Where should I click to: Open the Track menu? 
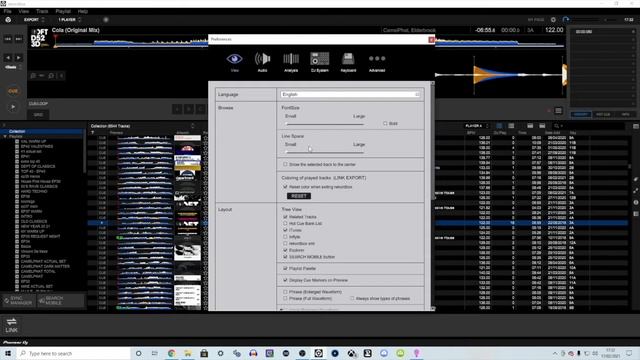point(42,11)
